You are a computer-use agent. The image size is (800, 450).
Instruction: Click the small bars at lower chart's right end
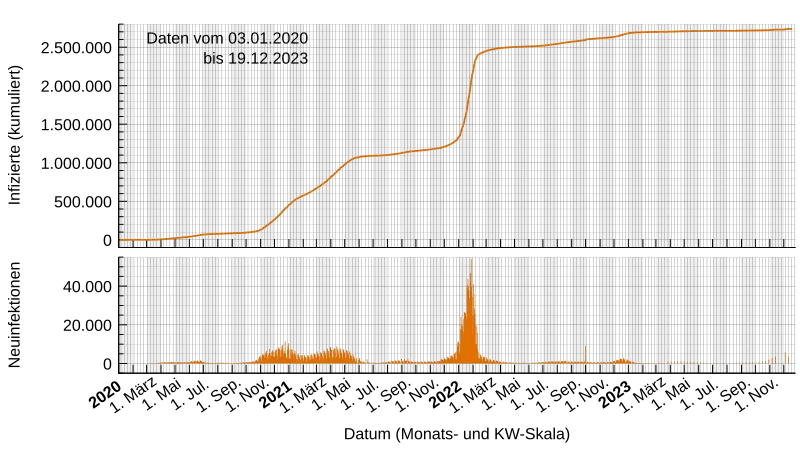pos(785,358)
